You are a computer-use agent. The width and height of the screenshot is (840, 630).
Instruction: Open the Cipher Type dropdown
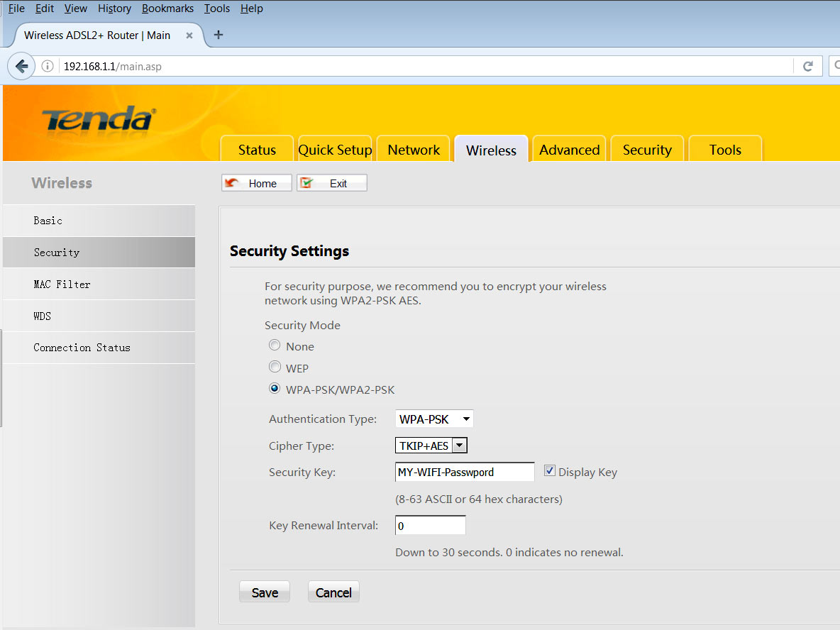(459, 445)
